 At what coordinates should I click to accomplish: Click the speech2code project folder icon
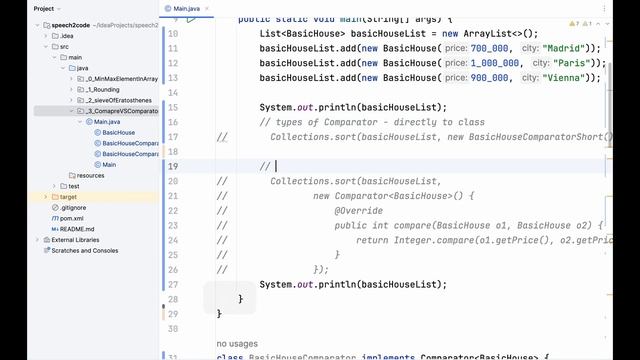tap(47, 25)
